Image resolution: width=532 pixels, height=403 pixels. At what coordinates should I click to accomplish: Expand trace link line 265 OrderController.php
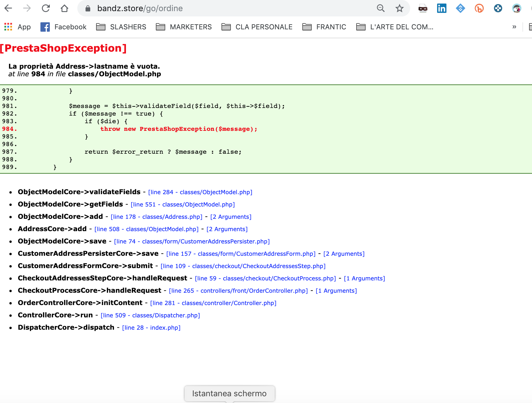238,291
